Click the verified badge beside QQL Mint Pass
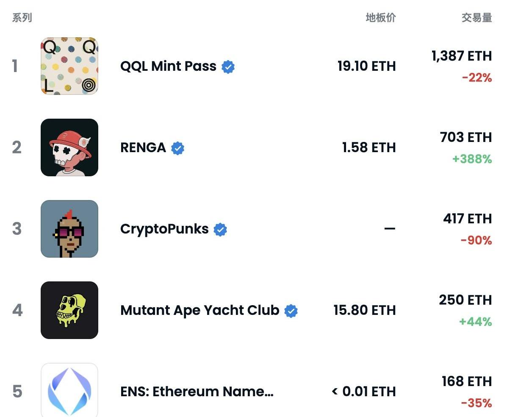Image resolution: width=532 pixels, height=417 pixels. coord(228,67)
